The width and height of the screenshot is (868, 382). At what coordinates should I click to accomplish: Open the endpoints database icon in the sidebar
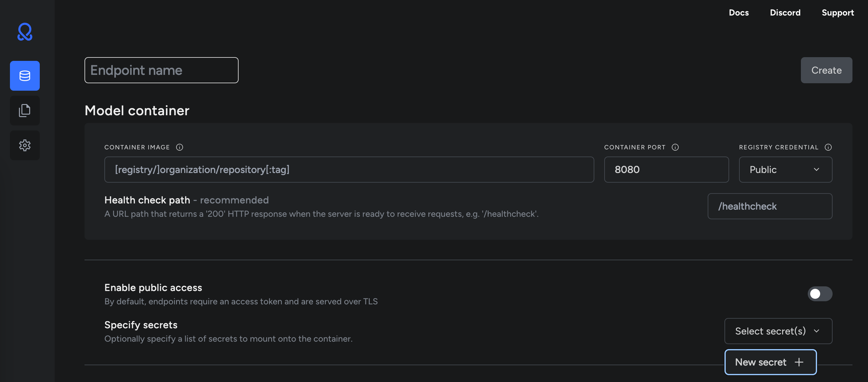(x=25, y=76)
